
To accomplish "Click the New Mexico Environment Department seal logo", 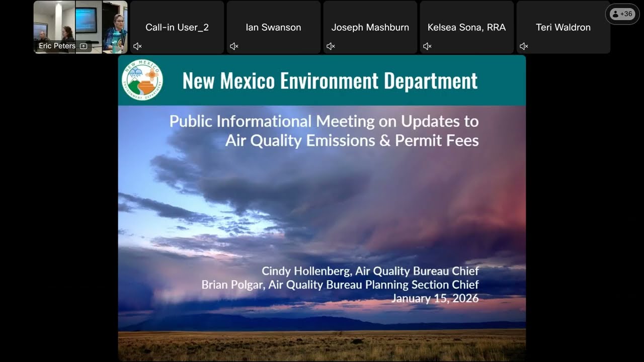I will 142,80.
